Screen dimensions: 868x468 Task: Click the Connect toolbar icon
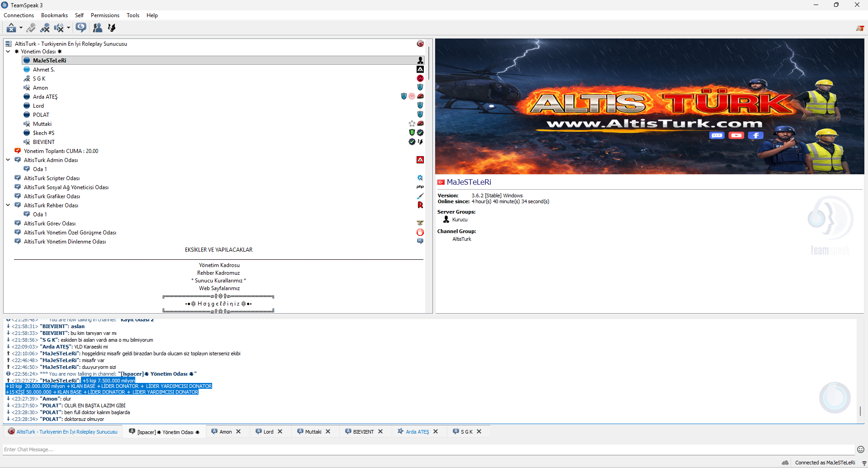coord(11,28)
